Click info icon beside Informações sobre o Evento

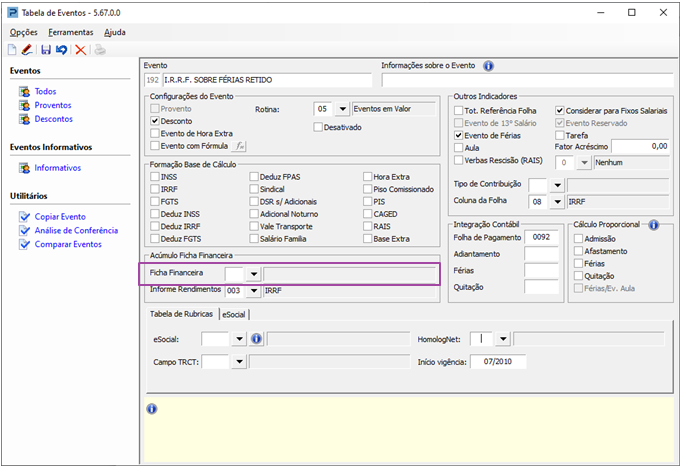[x=488, y=66]
